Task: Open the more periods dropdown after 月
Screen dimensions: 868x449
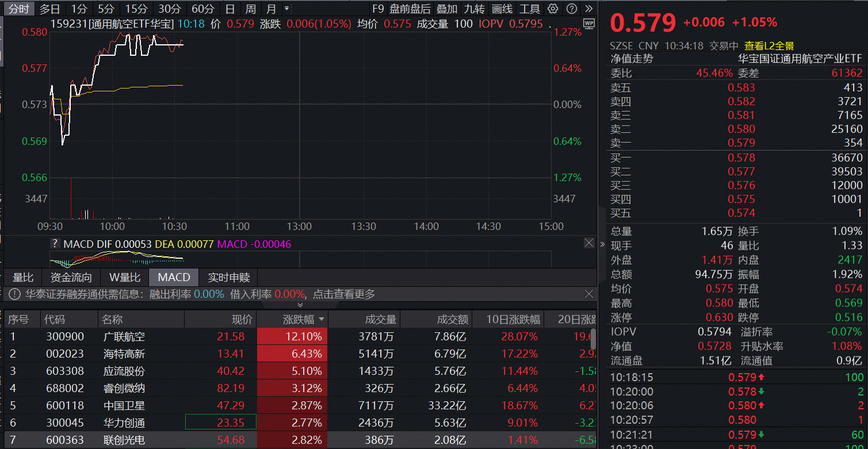Action: click(x=287, y=9)
